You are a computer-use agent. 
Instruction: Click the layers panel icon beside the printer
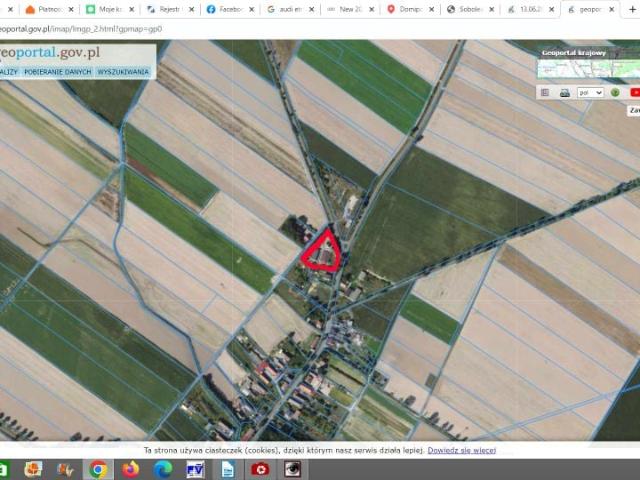click(x=545, y=92)
